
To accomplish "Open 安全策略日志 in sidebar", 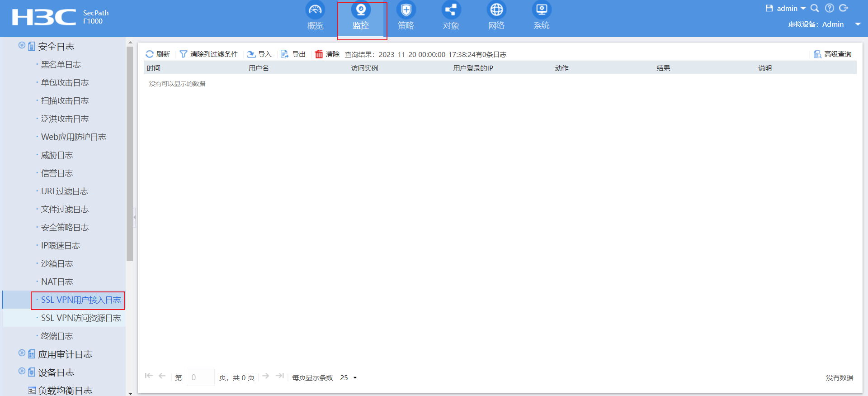I will [x=65, y=228].
